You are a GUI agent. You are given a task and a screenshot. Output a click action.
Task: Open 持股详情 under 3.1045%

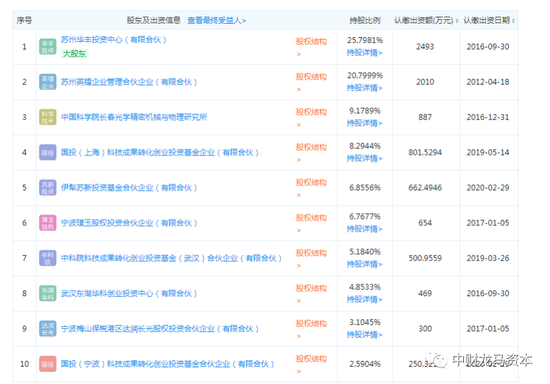tap(364, 335)
